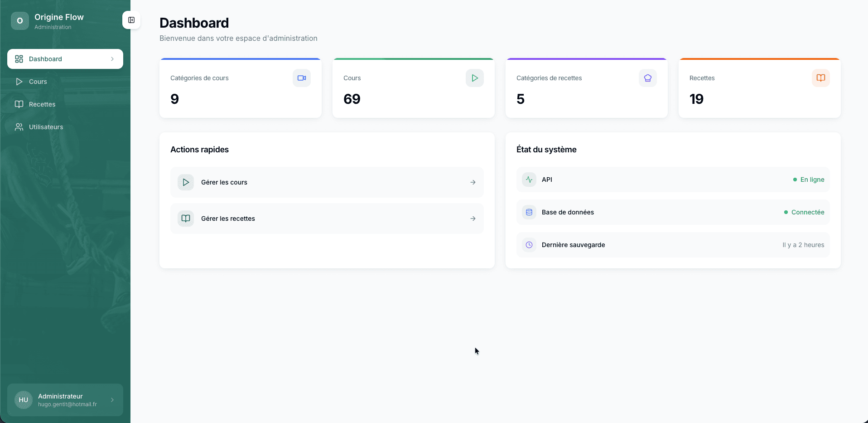This screenshot has width=868, height=423.
Task: Click the Utilisateurs icon in the sidebar
Action: (x=19, y=126)
